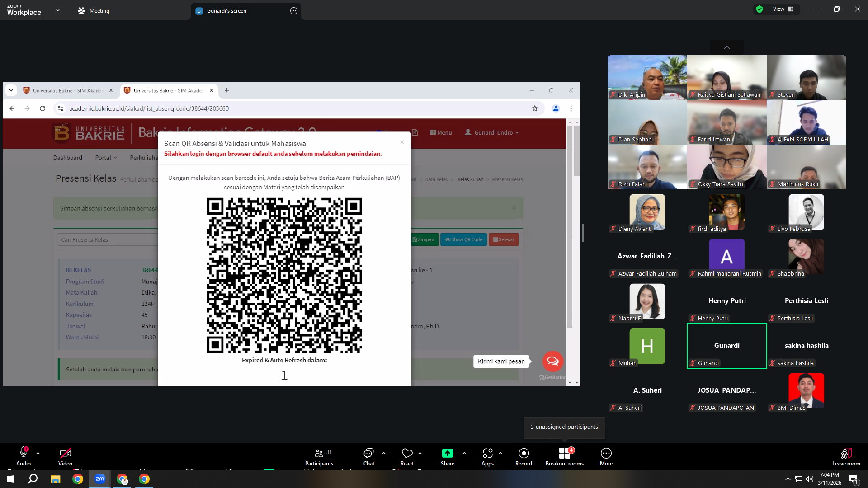Switch to the first Universitas Bakrie browser tab

[x=68, y=90]
